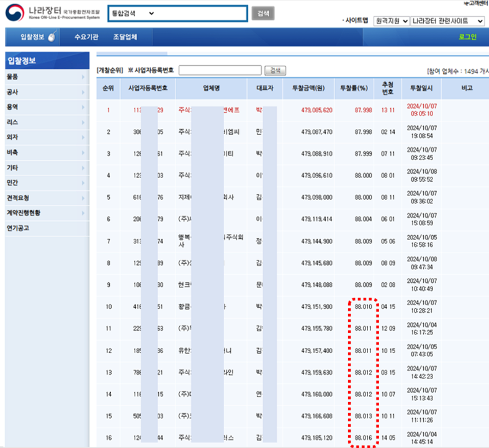Expand the 물품 sidebar arrow
The image size is (489, 448).
pos(83,77)
